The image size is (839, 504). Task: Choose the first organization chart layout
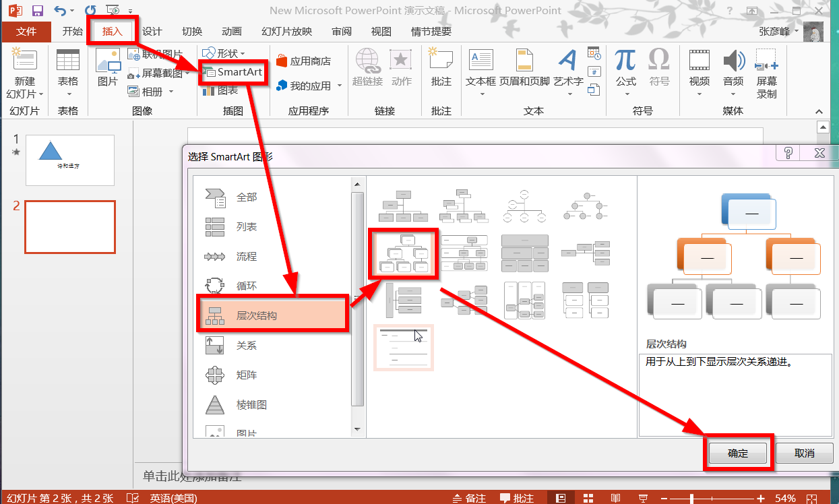(403, 207)
